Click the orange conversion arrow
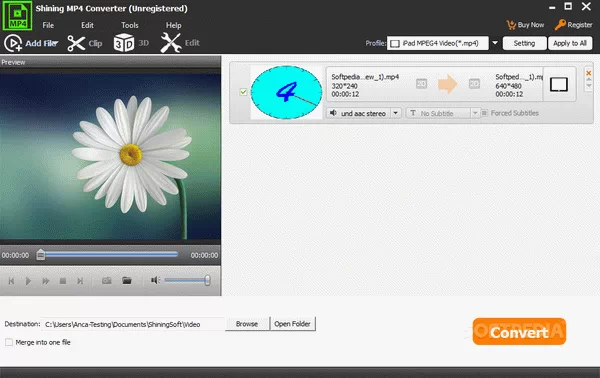Viewport: 600px width, 378px height. pos(448,84)
